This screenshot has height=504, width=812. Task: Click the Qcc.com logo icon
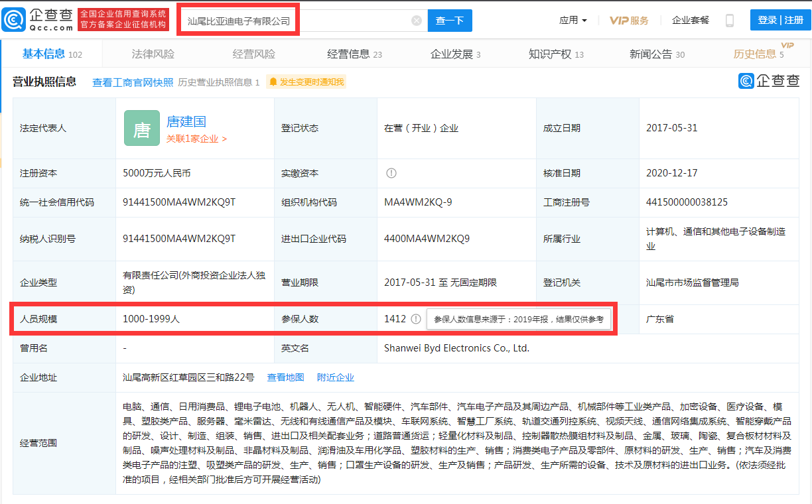tap(14, 20)
